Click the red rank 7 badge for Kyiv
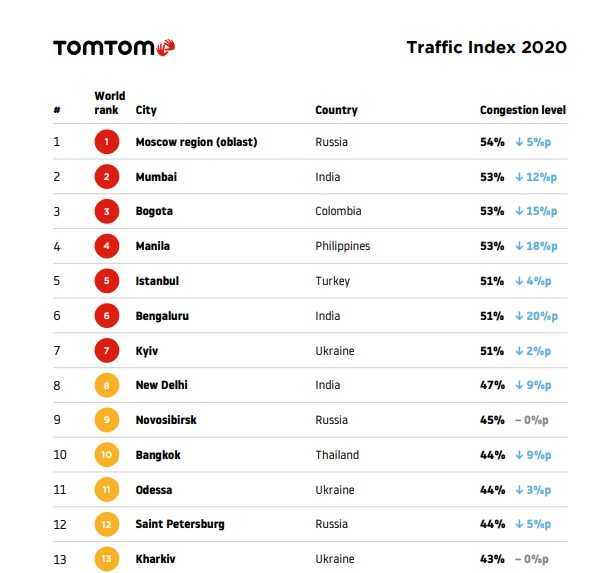 (x=107, y=351)
